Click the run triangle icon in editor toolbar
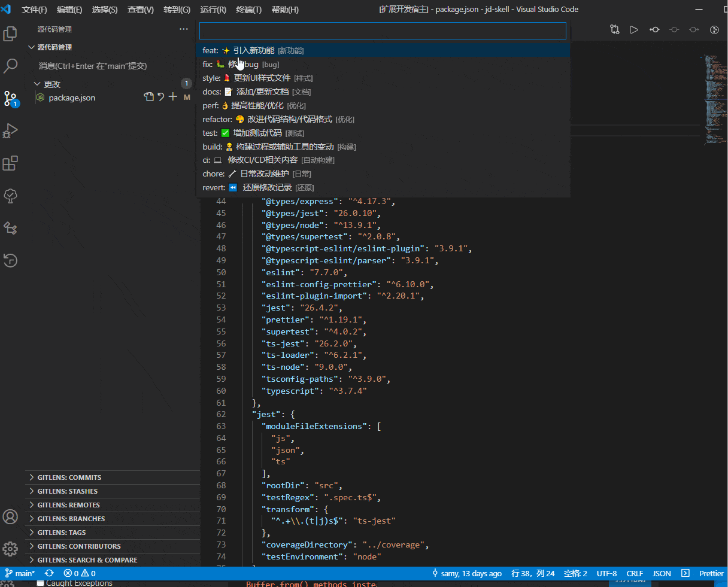The width and height of the screenshot is (728, 587). [634, 29]
